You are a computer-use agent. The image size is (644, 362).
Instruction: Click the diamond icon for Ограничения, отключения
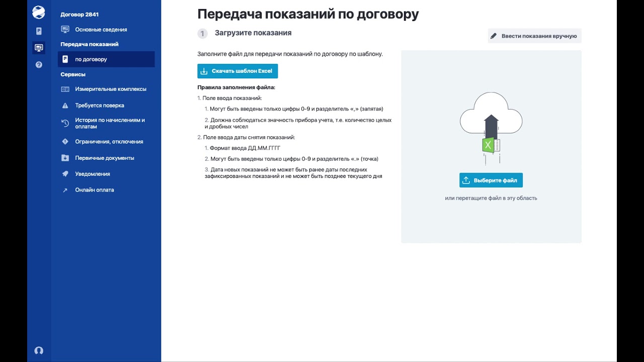[x=65, y=142]
